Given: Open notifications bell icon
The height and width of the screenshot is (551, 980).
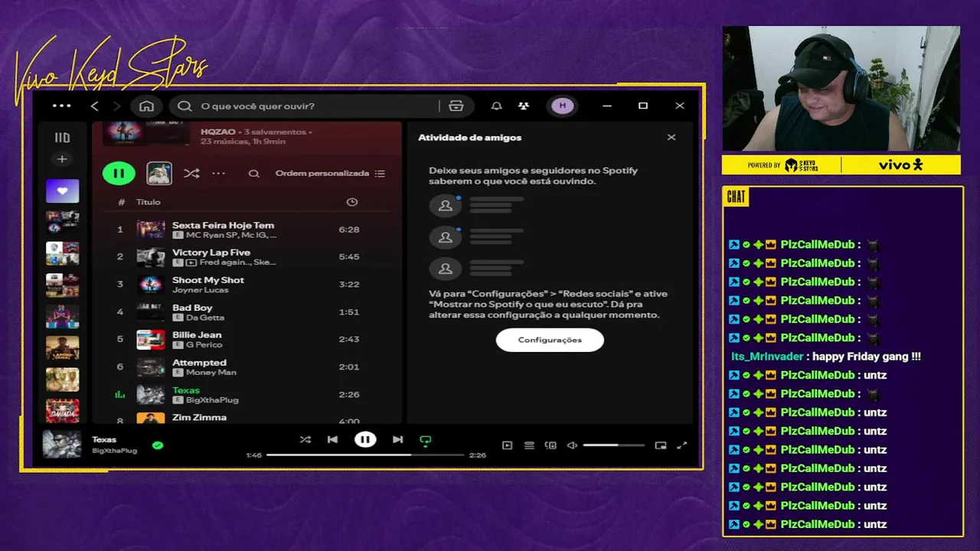Looking at the screenshot, I should 496,106.
